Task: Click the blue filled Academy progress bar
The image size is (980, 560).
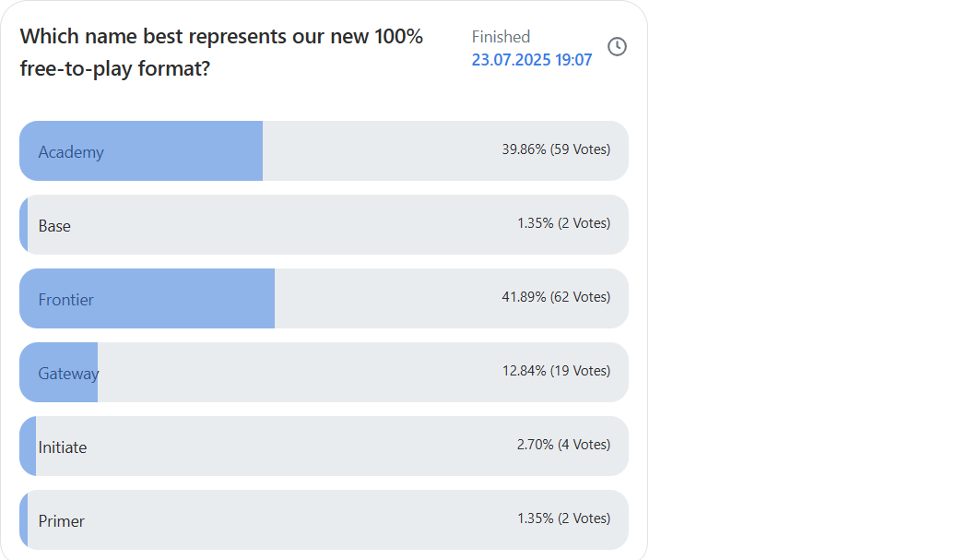Action: point(141,150)
